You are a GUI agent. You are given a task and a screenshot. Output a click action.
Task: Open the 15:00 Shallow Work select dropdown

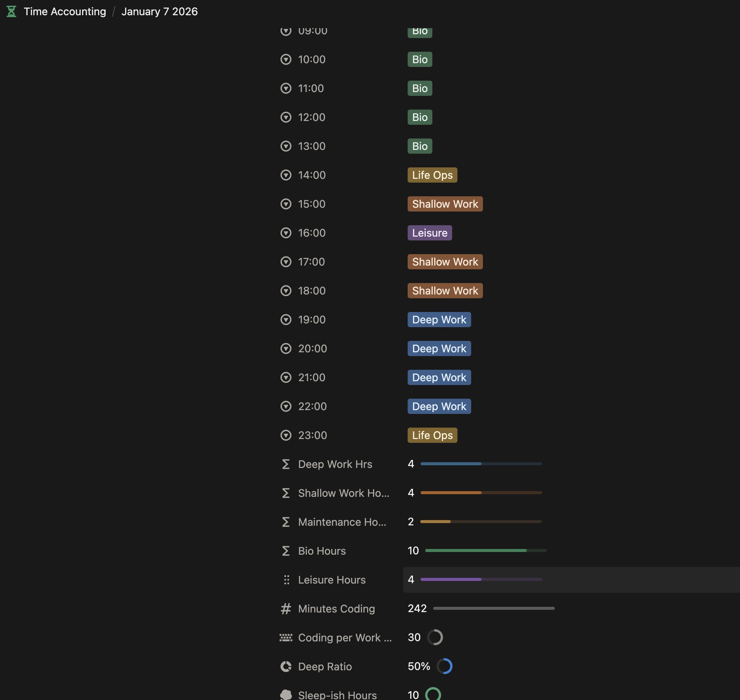click(445, 204)
